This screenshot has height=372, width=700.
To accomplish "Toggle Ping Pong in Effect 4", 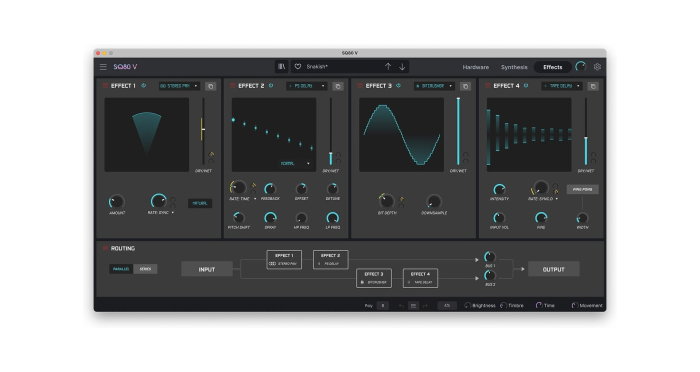I will coord(583,189).
